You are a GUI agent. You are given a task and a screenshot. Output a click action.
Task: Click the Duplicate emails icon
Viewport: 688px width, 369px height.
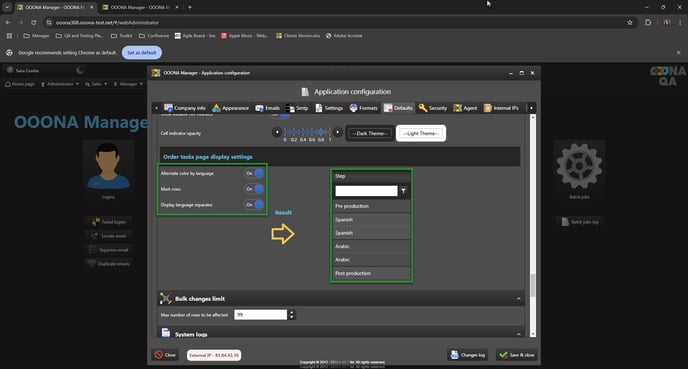point(92,263)
